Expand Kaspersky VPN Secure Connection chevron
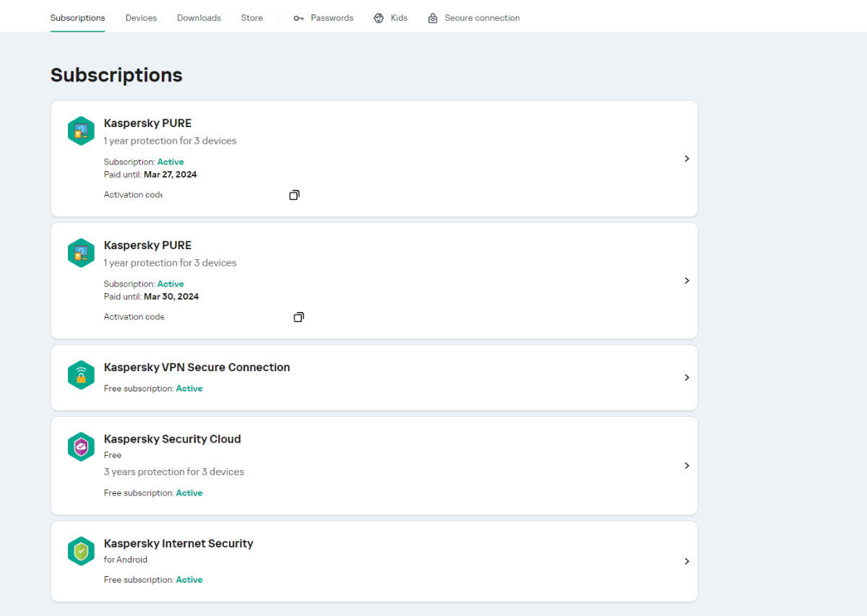Image resolution: width=867 pixels, height=616 pixels. pyautogui.click(x=686, y=377)
